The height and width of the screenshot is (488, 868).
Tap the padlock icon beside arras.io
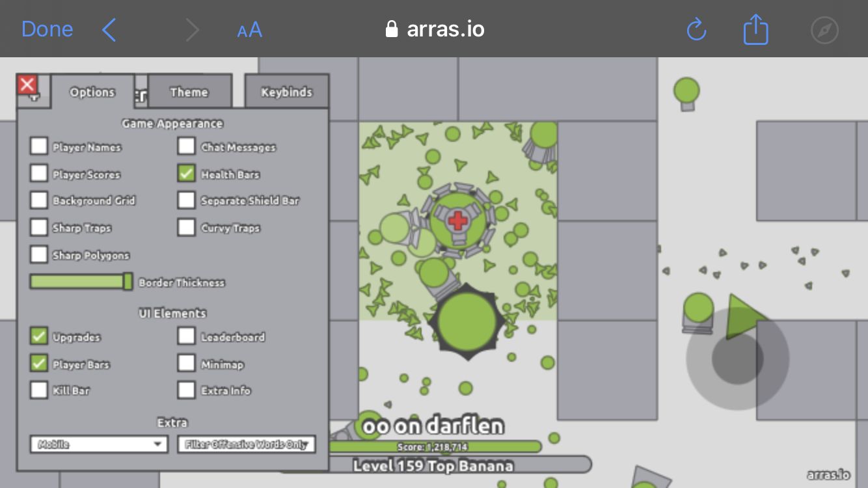[391, 29]
